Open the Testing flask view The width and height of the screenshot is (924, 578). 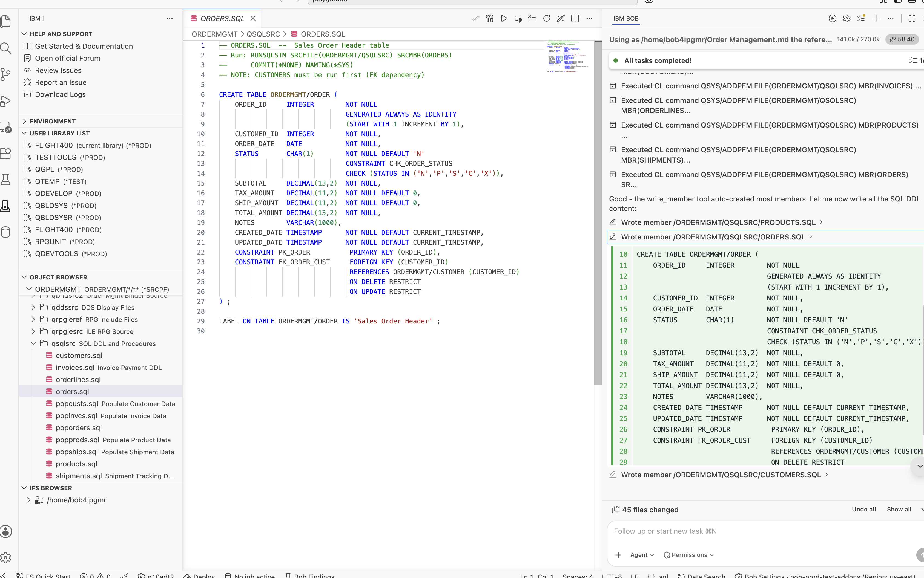pos(5,180)
